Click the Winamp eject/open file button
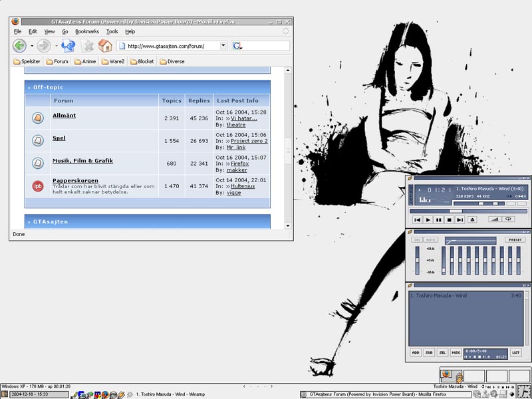This screenshot has width=532, height=399. click(x=473, y=219)
